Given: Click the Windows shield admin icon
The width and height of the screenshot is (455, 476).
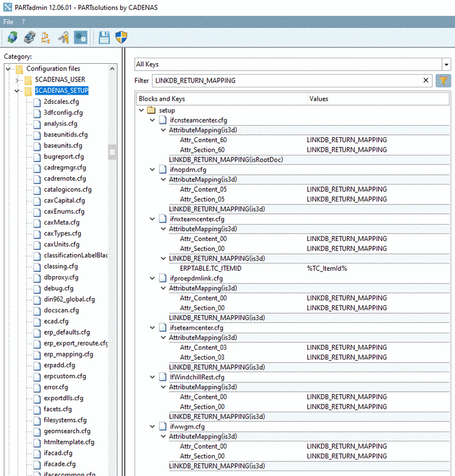Looking at the screenshot, I should pos(120,38).
